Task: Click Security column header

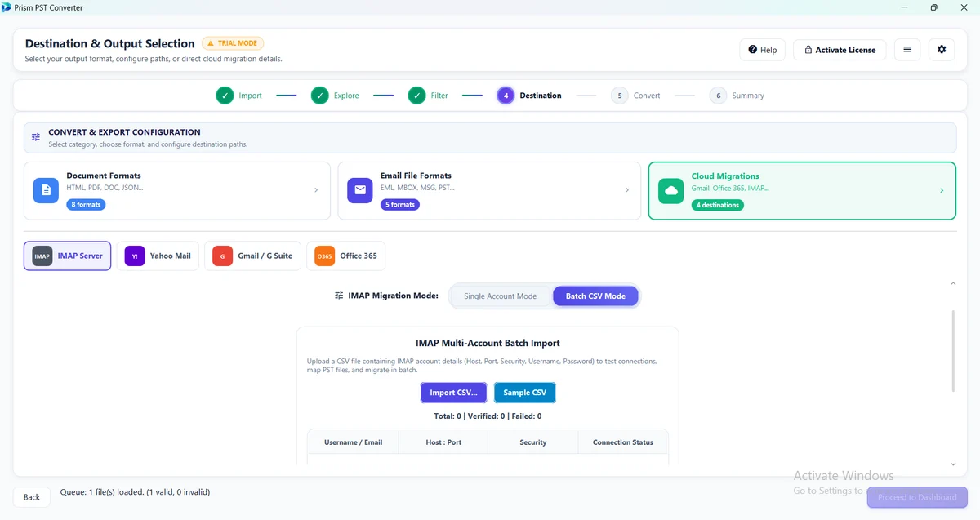Action: 533,442
